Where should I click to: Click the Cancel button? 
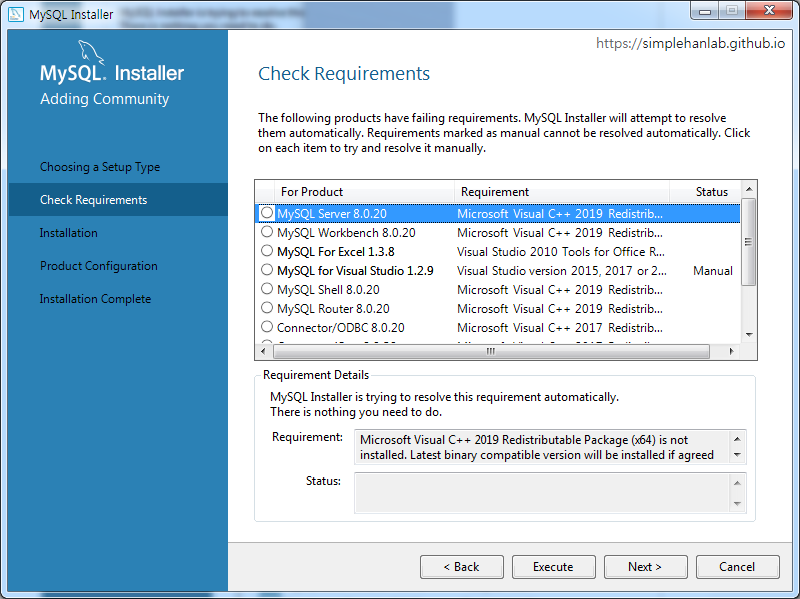coord(737,567)
